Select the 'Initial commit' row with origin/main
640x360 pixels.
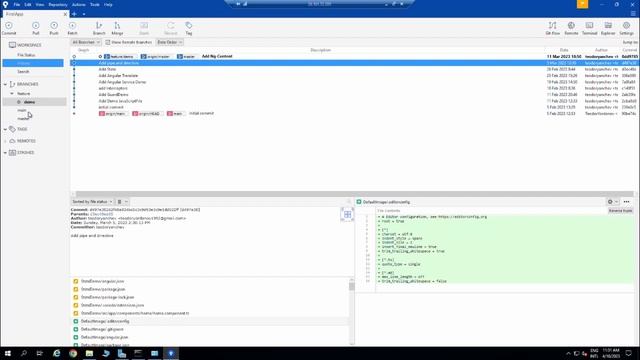[354, 113]
